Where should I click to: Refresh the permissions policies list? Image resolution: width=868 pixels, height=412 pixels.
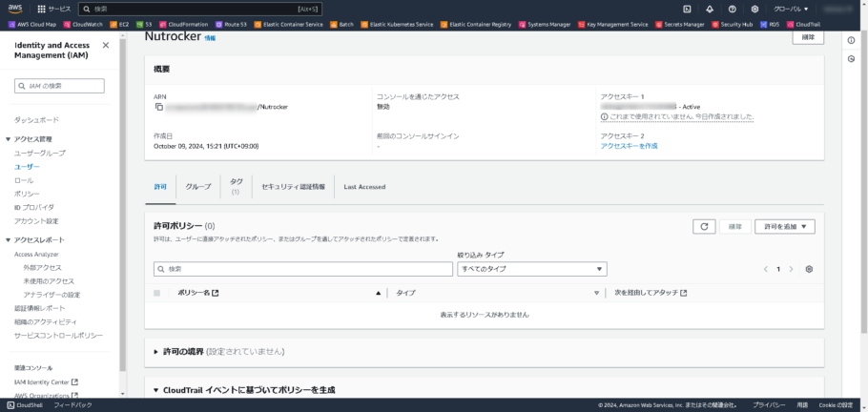704,226
